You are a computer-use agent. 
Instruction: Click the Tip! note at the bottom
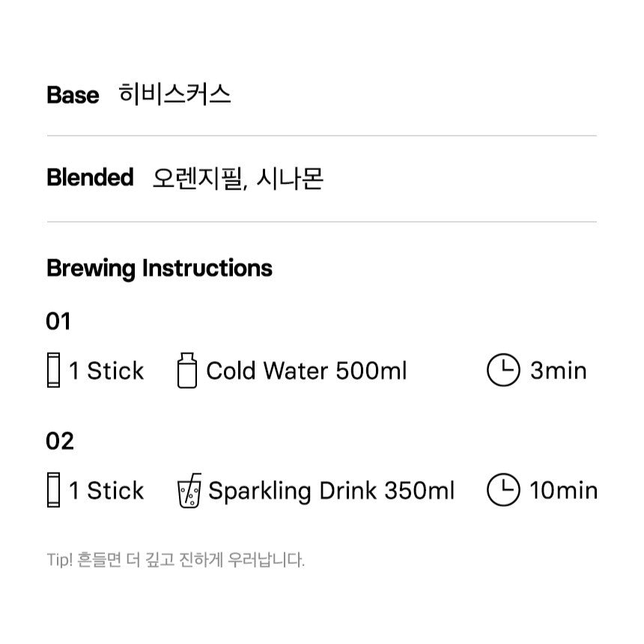[176, 559]
